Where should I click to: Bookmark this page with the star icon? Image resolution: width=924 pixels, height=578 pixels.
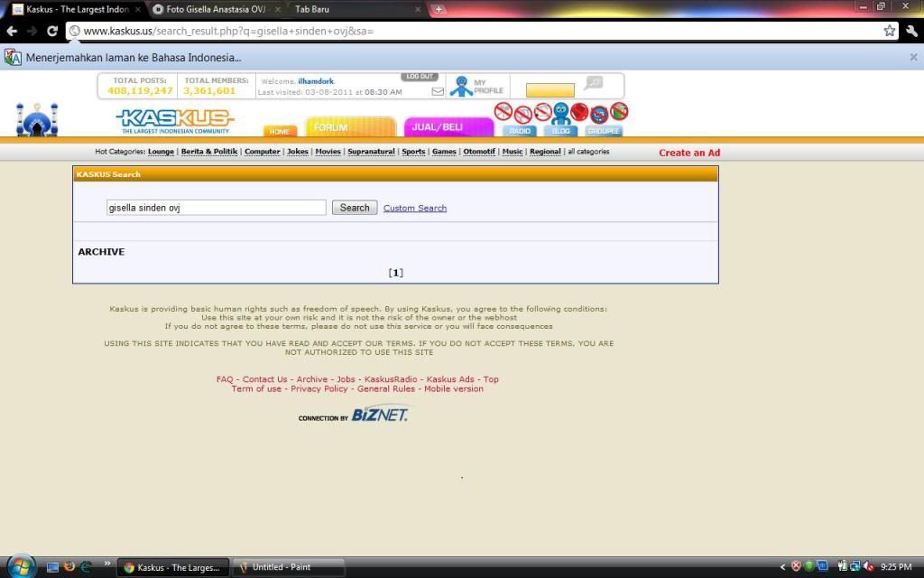pyautogui.click(x=889, y=31)
